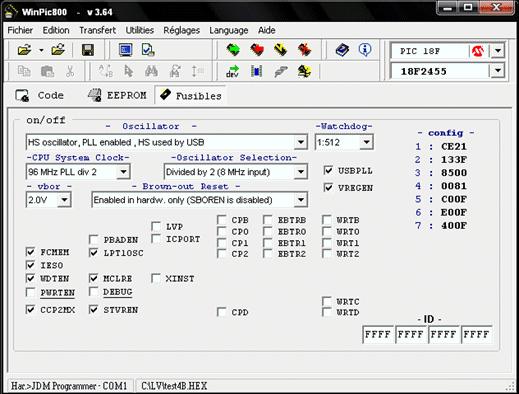Open the PIC 18F family dropdown
Viewport: 519px width, 394px height.
point(498,51)
